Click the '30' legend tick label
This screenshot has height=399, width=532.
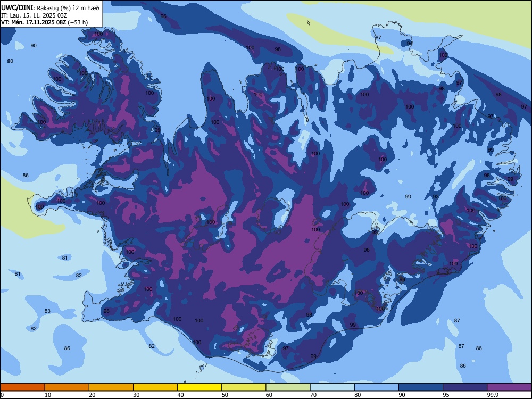[x=136, y=395]
